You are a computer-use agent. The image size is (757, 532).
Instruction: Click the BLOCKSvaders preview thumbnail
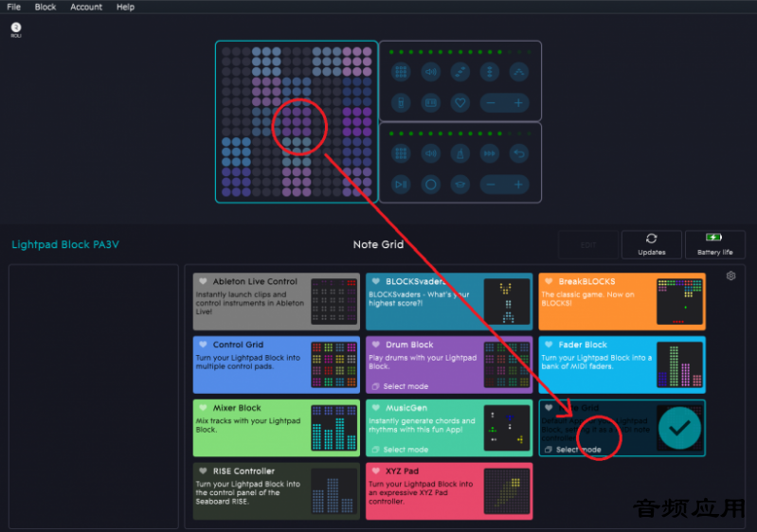coord(507,301)
